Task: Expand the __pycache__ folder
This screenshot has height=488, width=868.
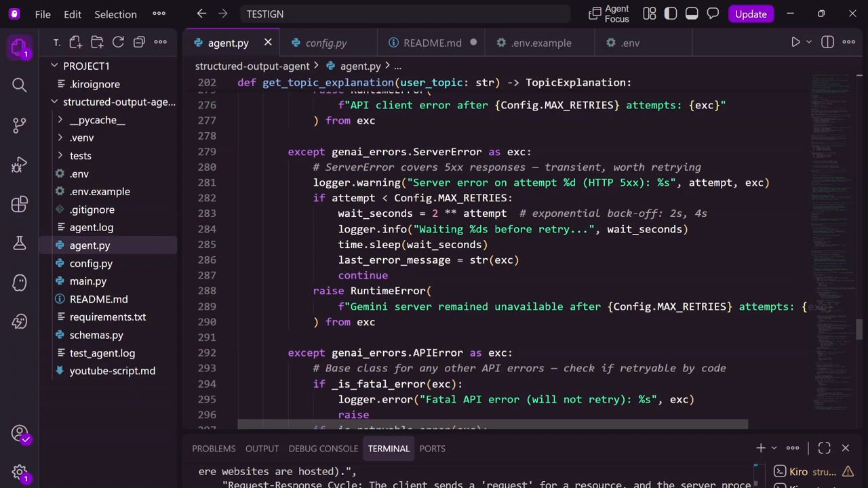Action: tap(60, 120)
